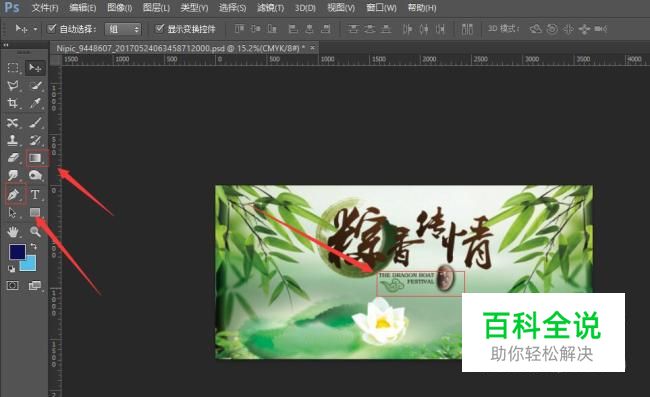Select the 3D rotate object mode
Image resolution: width=650 pixels, height=397 pixels.
(536, 29)
